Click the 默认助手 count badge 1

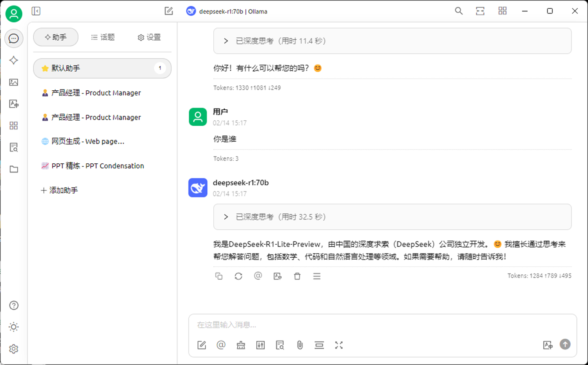pyautogui.click(x=160, y=68)
